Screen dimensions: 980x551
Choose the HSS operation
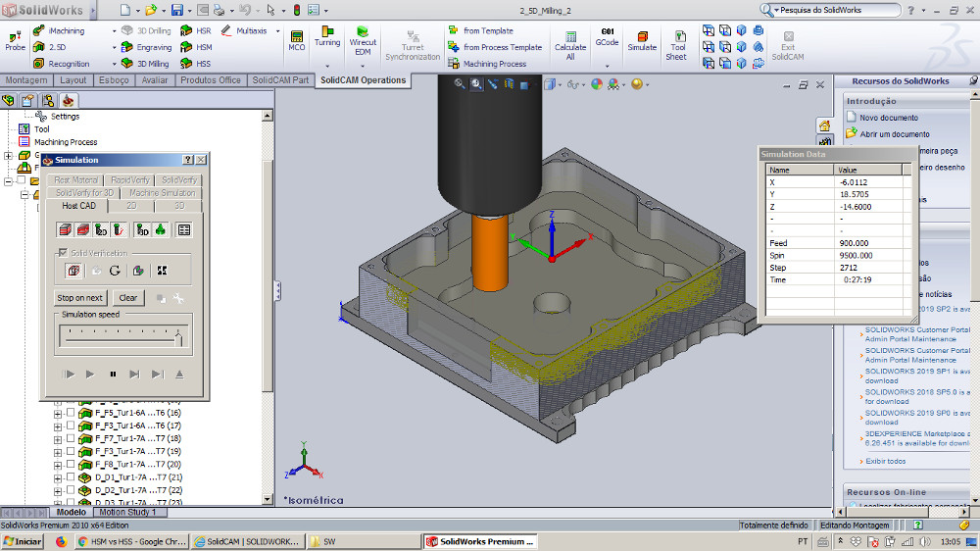pos(196,63)
